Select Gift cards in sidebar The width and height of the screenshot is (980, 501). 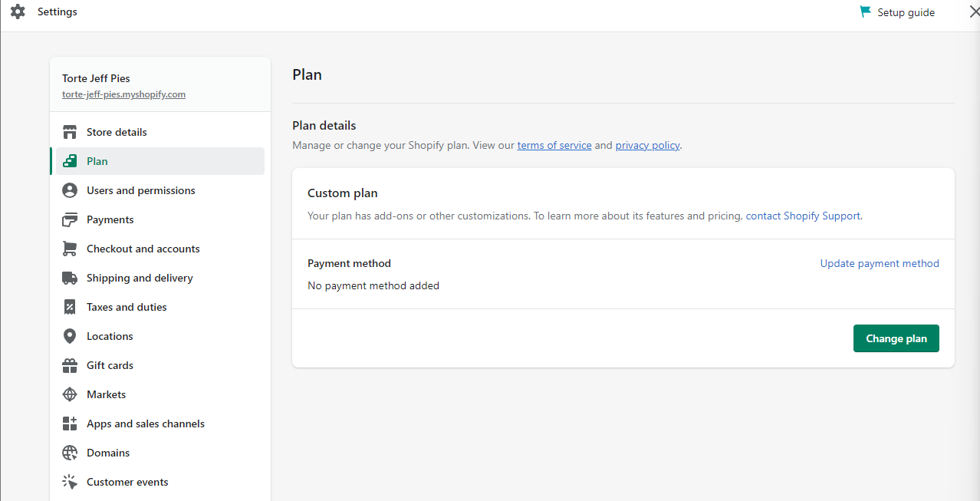tap(160, 365)
